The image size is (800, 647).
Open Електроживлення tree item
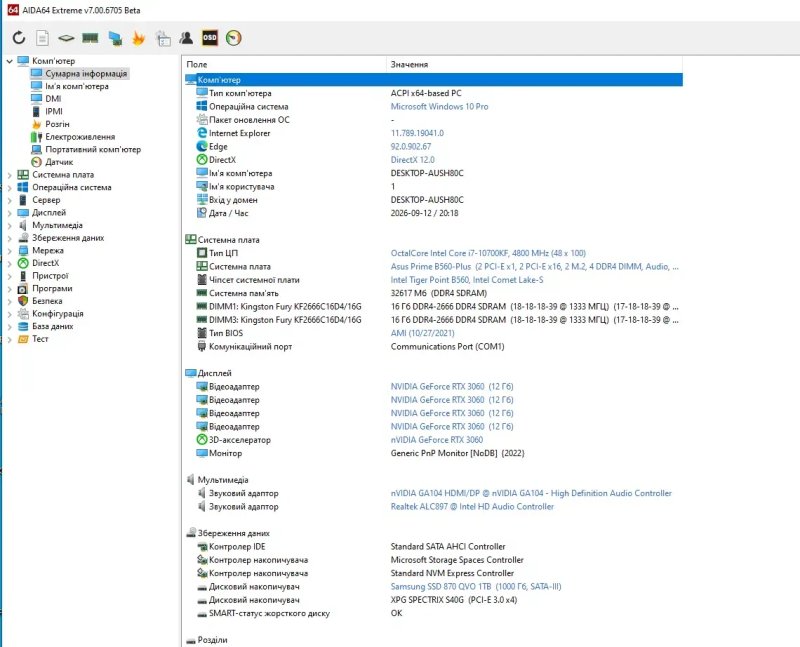[80, 137]
